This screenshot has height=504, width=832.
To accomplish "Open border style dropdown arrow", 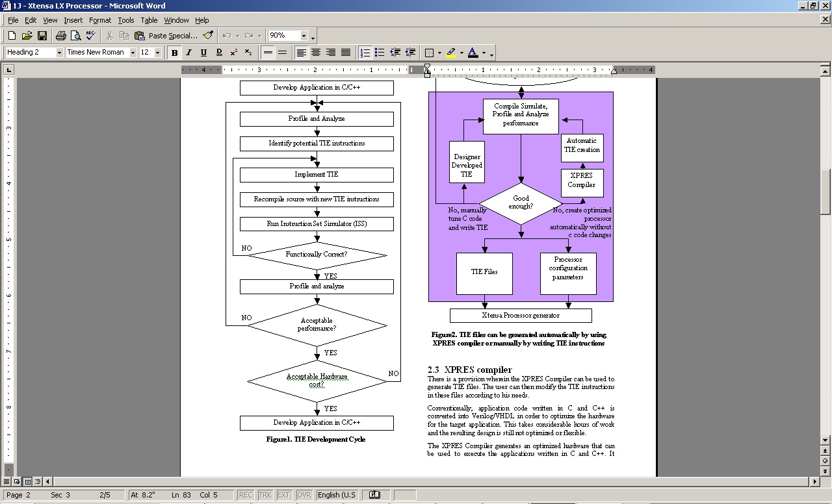I will pos(439,53).
